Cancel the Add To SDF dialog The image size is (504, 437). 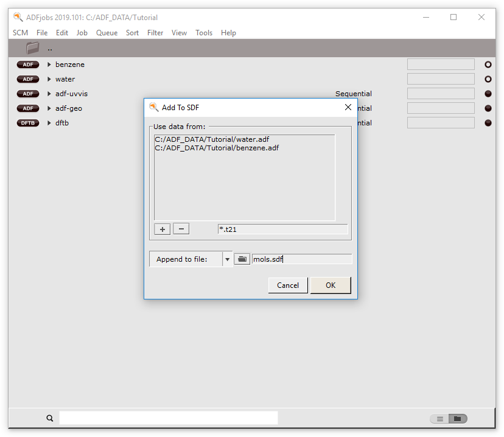tap(287, 285)
